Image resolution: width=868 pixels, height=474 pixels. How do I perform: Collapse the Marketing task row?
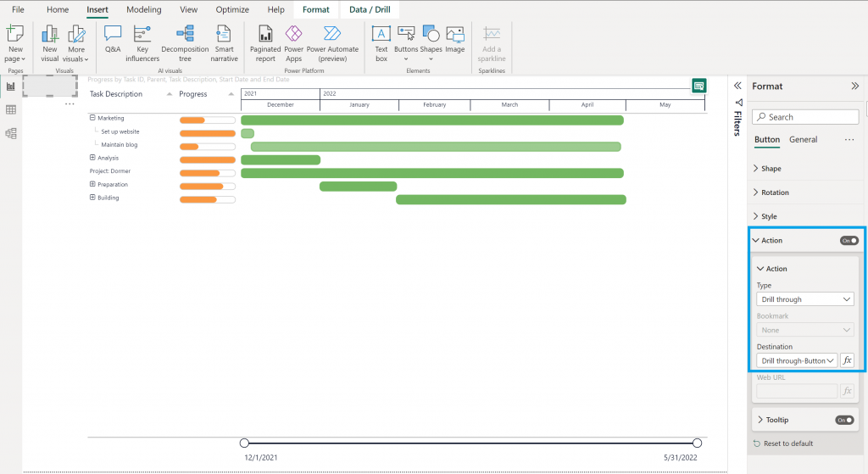click(92, 118)
